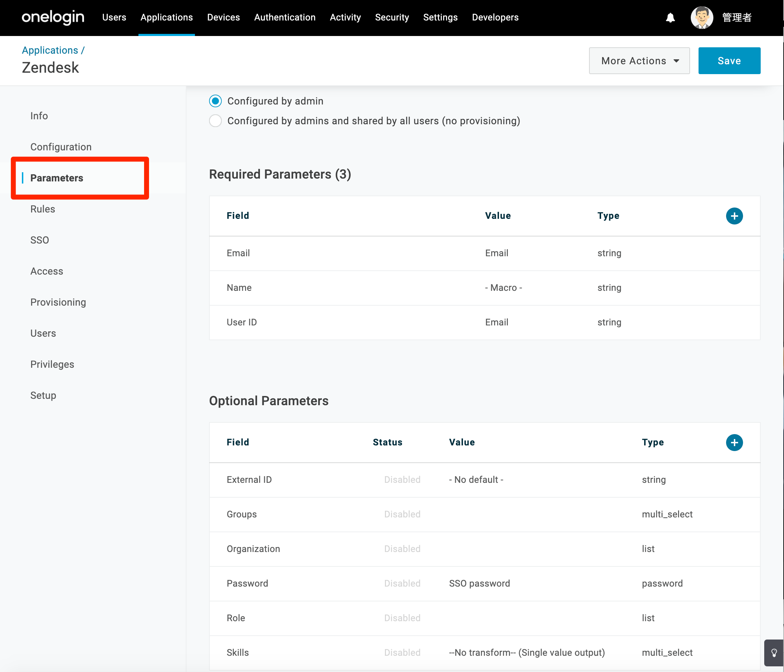This screenshot has width=784, height=672.
Task: Select Configured by admins and shared radio
Action: [215, 121]
